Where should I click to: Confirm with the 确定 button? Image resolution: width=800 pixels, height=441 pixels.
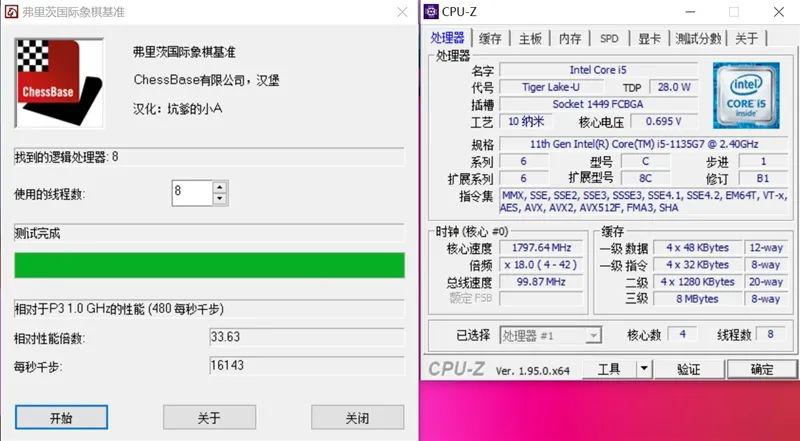pos(762,369)
